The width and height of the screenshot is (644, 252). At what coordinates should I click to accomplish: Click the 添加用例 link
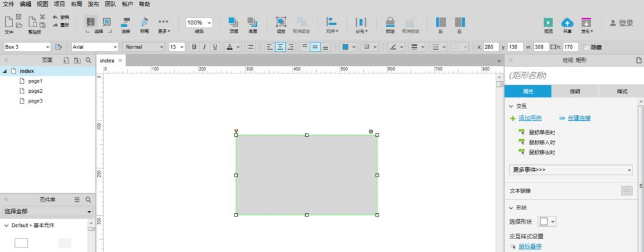pos(530,119)
